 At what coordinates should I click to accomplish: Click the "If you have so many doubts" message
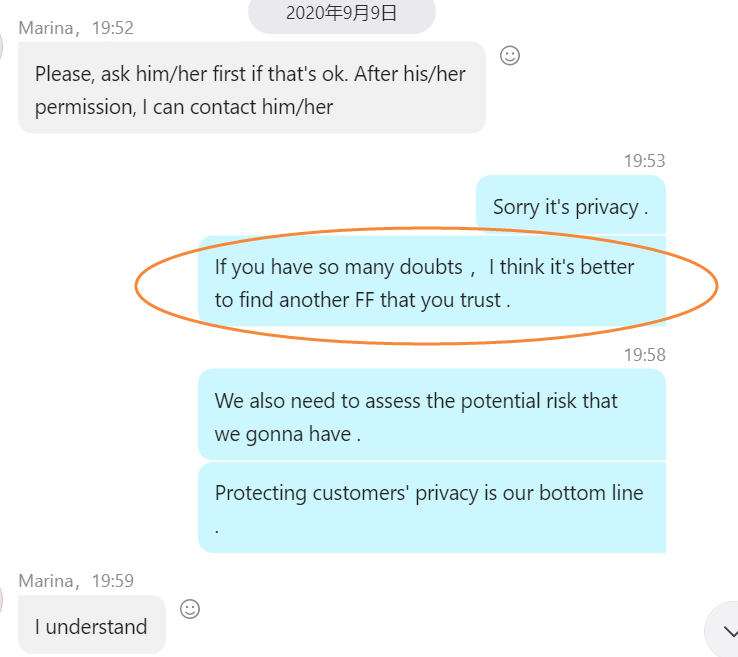coord(424,283)
